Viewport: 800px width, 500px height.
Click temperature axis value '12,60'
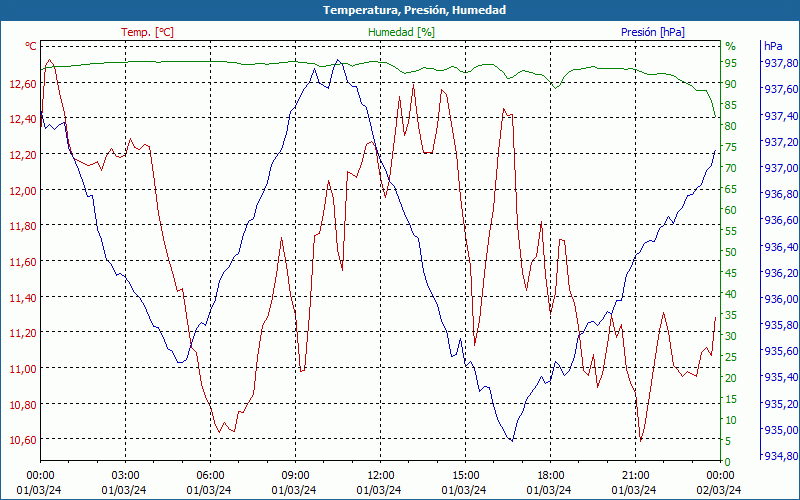click(x=23, y=83)
